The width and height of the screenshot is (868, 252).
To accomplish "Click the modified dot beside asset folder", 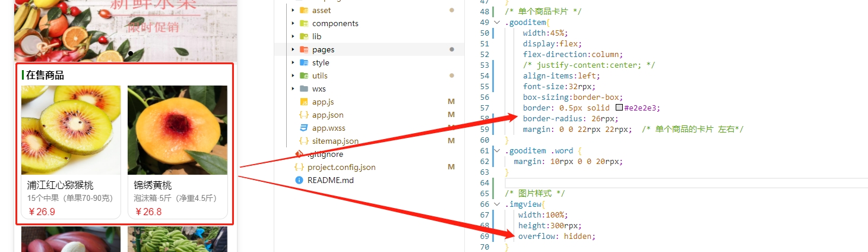I will coord(452,10).
